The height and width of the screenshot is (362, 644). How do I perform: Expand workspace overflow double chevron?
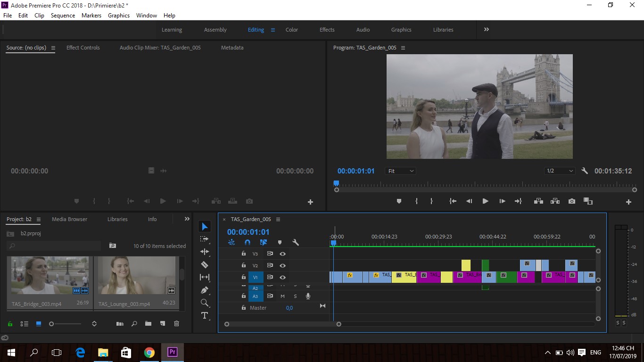487,29
